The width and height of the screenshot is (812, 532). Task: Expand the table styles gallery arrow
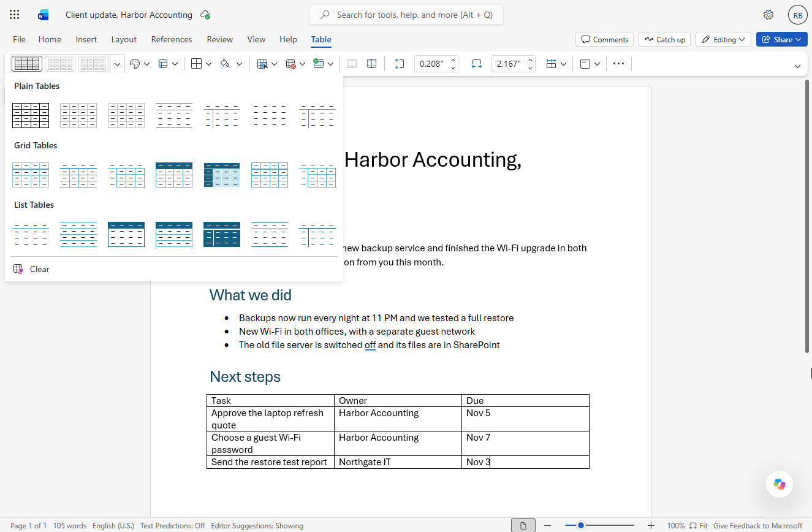coord(117,64)
